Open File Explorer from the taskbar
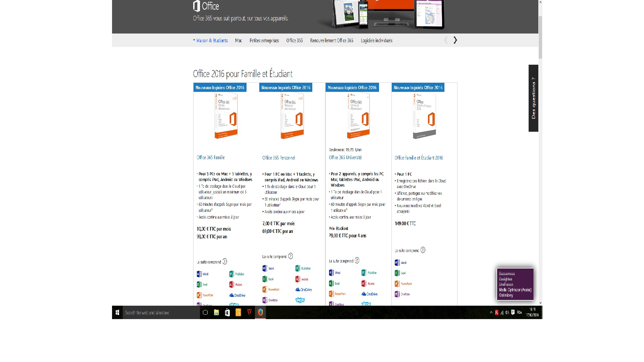The image size is (644, 362). 216,312
